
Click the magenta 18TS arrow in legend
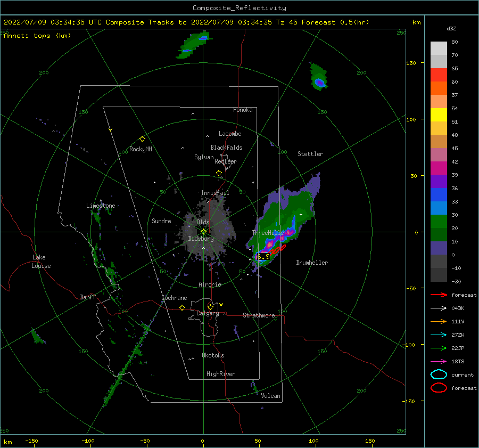pos(439,362)
